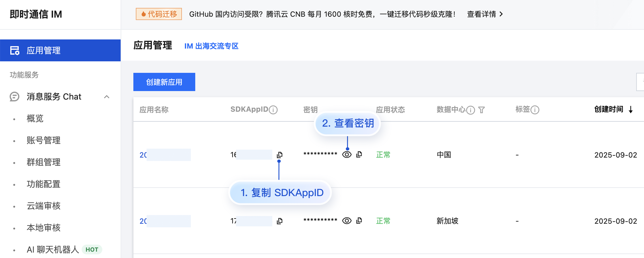Viewport: 644px width, 258px height.
Task: Copy SDKAppID of first application row
Action: click(280, 155)
